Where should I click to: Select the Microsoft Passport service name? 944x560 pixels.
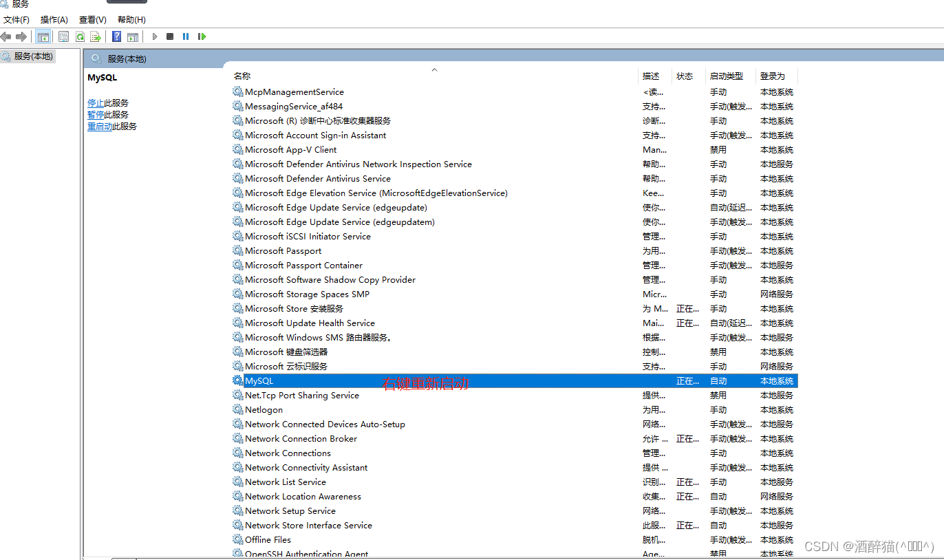(x=283, y=250)
